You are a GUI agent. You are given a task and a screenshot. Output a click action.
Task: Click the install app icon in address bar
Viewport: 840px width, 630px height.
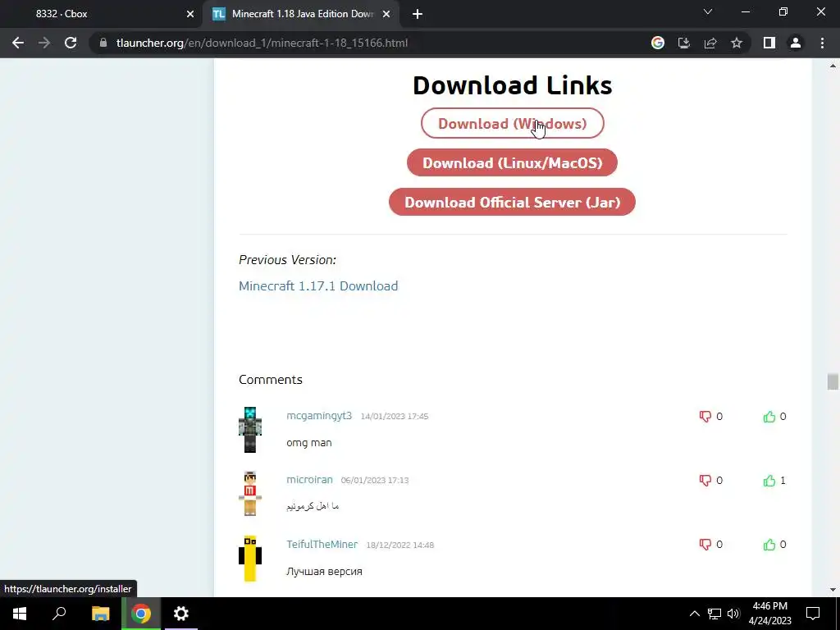click(x=683, y=43)
